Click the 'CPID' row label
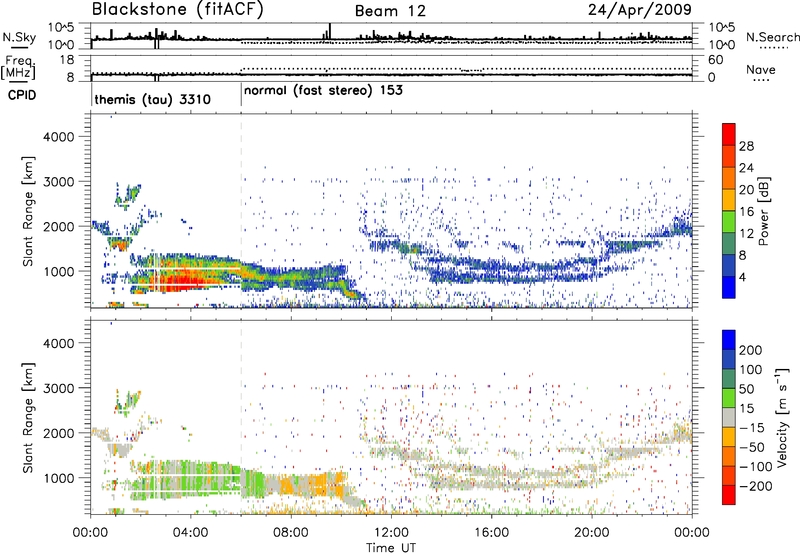 point(22,95)
